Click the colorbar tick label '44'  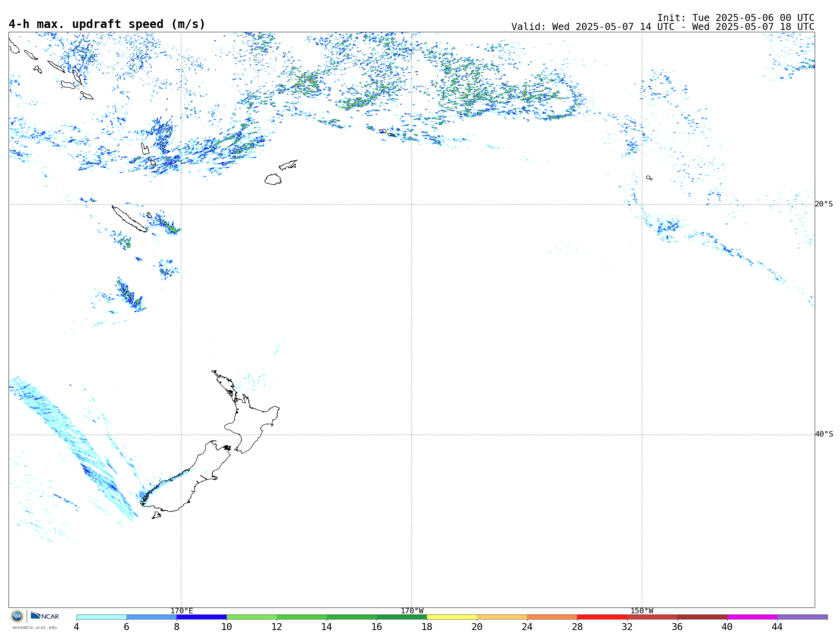point(777,627)
